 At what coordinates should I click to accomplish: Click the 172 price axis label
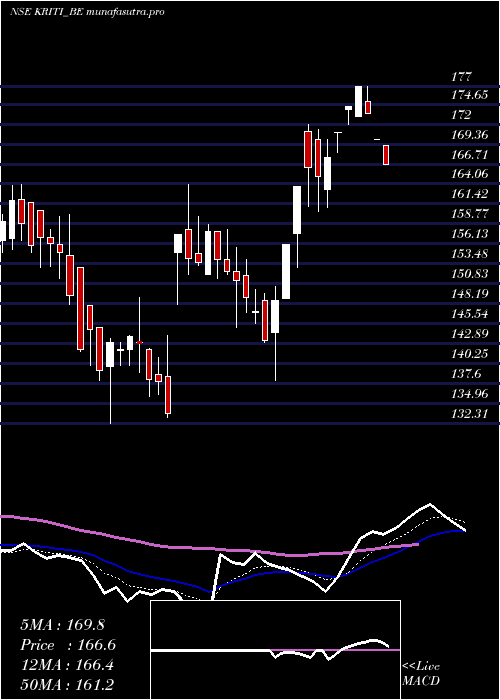461,115
